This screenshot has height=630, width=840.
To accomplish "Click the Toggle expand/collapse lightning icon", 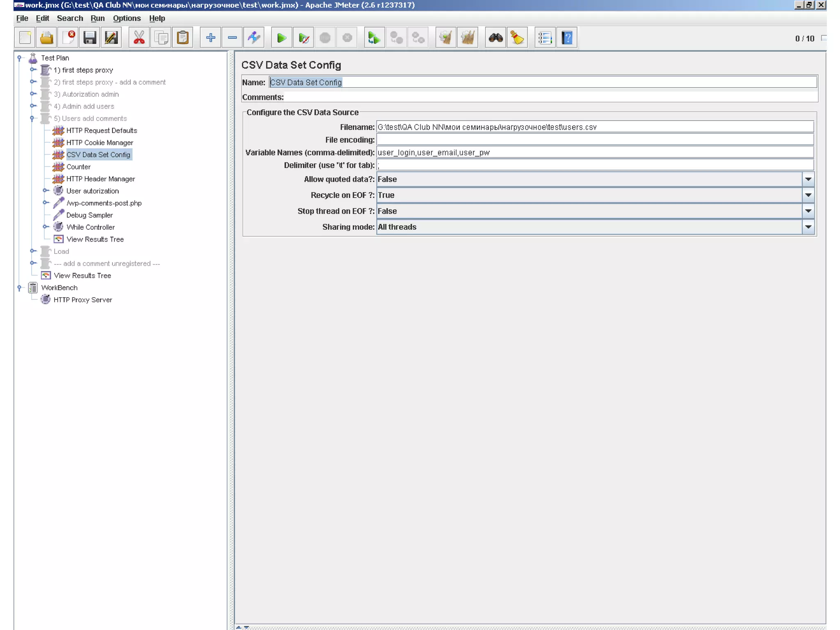I will [254, 38].
